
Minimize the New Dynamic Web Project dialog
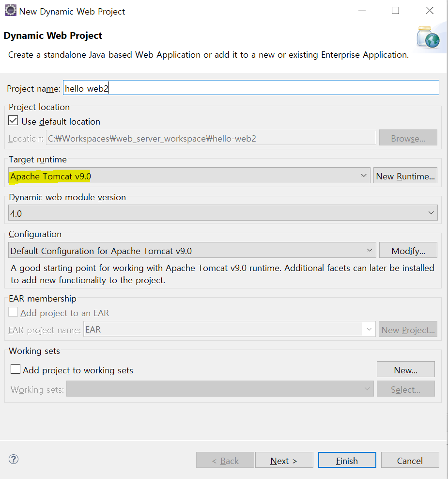pos(362,10)
